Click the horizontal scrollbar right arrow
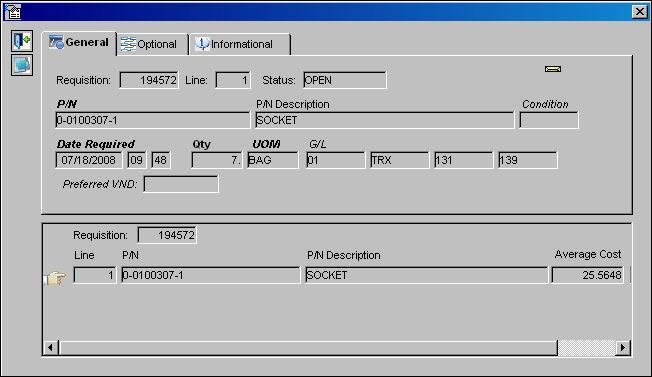The image size is (652, 377). coord(622,347)
